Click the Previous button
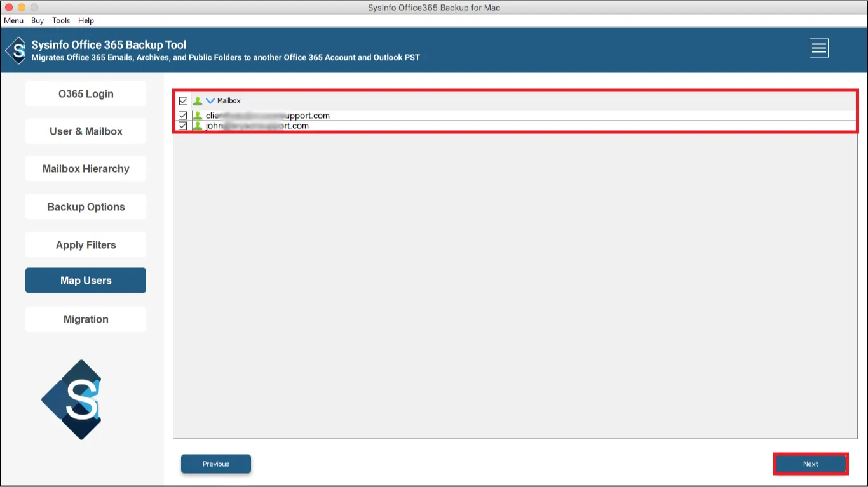This screenshot has width=868, height=487. [216, 464]
